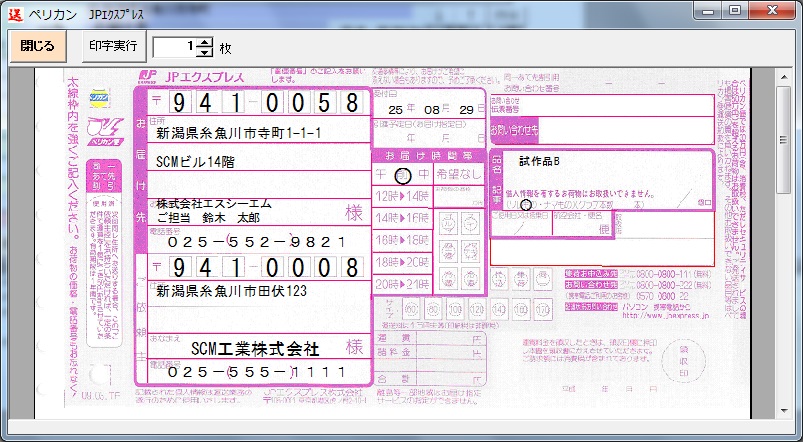Click contact line ご担当 鈴木 太郎

click(208, 218)
